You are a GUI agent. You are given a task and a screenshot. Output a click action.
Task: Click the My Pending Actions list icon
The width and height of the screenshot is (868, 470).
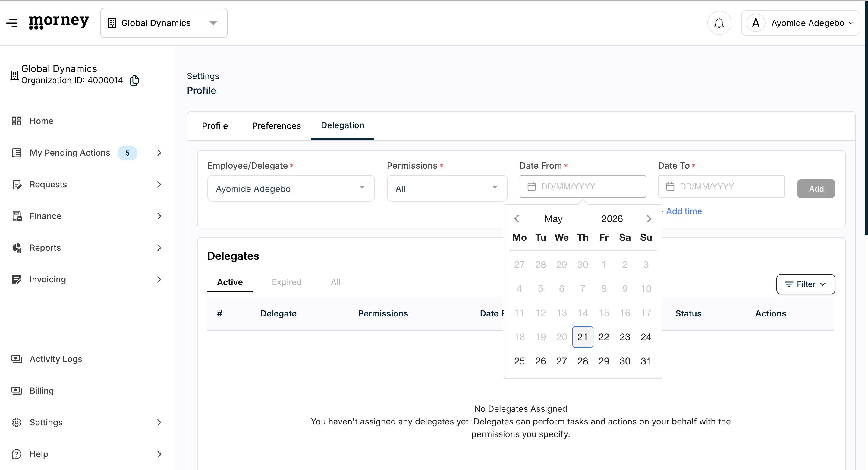[x=17, y=153]
